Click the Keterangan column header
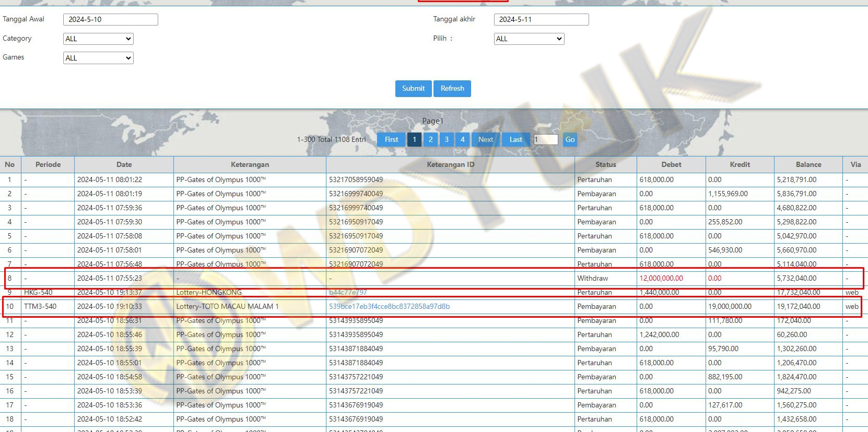Image resolution: width=868 pixels, height=432 pixels. click(250, 164)
